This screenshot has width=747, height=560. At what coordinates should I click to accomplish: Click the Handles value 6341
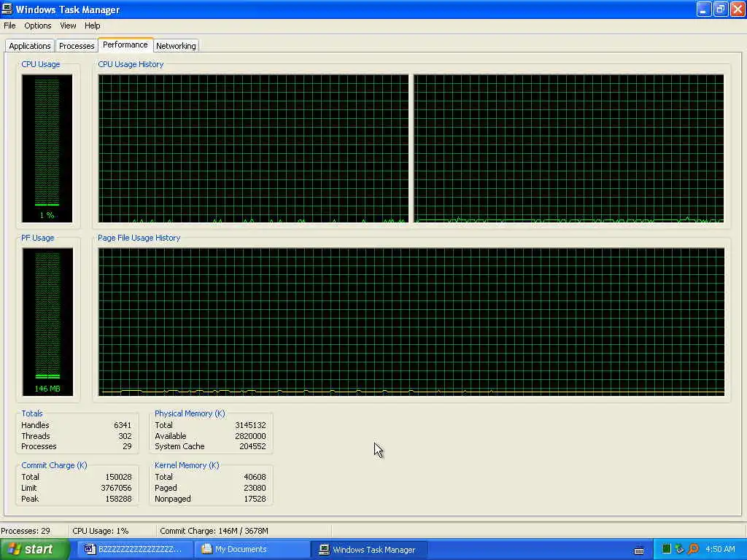[123, 425]
